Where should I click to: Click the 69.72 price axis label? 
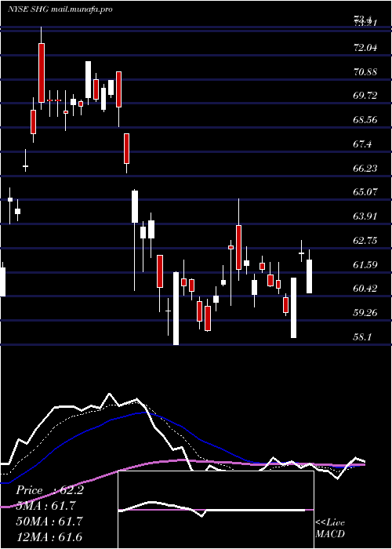(x=365, y=96)
